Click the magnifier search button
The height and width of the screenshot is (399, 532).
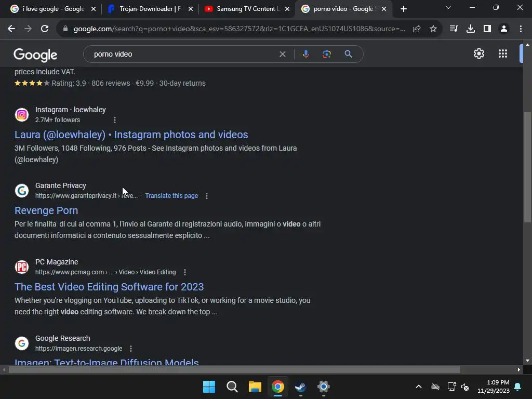348,54
